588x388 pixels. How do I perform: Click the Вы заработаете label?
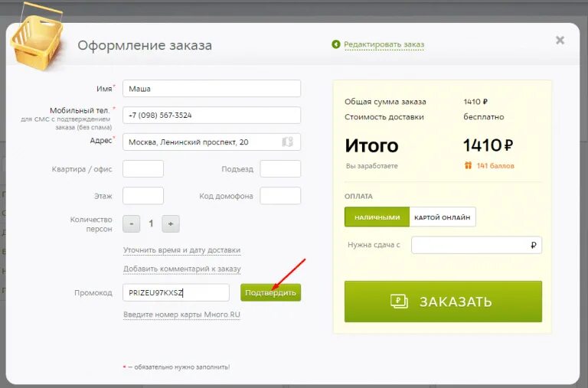tap(371, 166)
